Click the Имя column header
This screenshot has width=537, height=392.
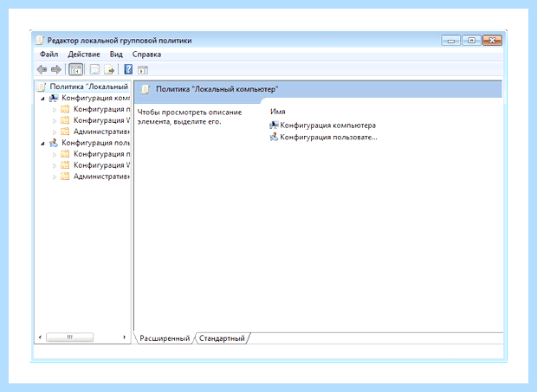278,112
